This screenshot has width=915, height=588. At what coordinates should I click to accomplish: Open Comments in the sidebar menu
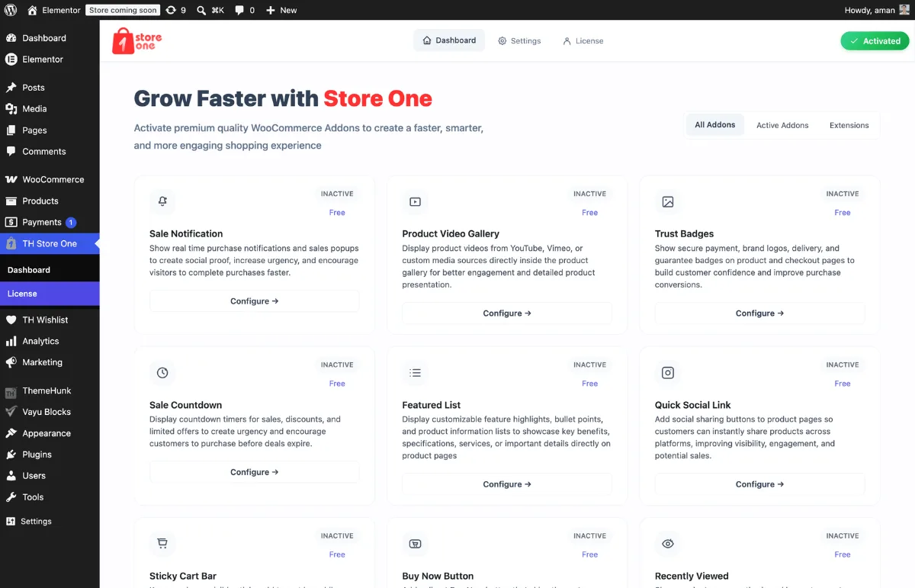click(50, 152)
